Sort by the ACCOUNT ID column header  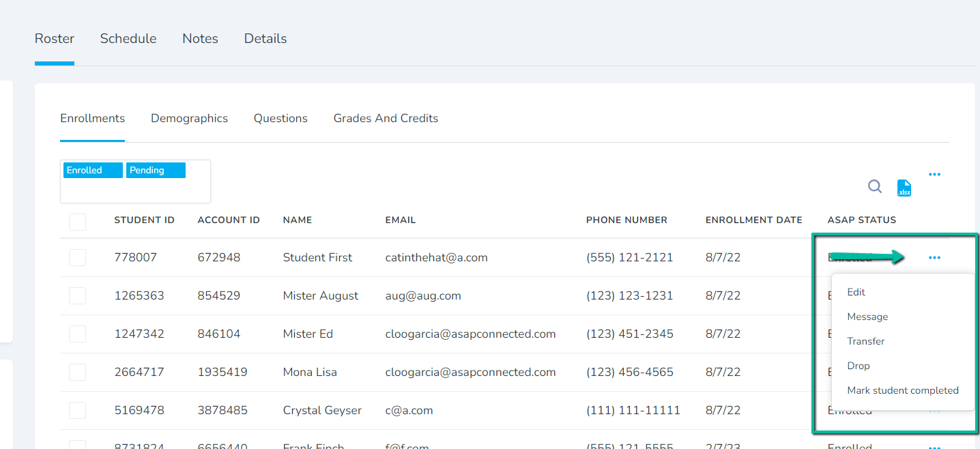pyautogui.click(x=229, y=220)
